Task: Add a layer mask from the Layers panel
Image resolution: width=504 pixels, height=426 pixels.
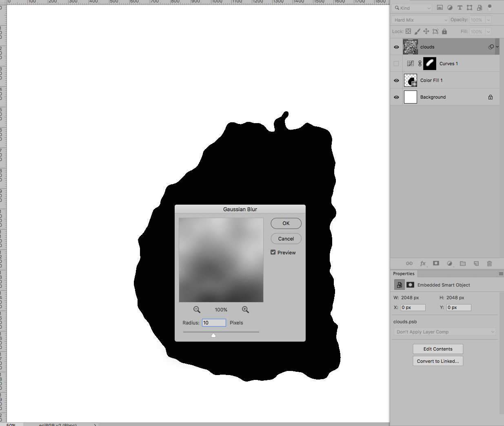Action: pyautogui.click(x=436, y=263)
